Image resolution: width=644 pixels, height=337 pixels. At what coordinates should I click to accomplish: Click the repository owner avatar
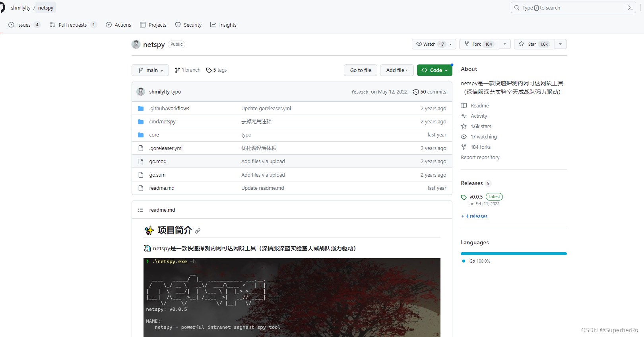point(136,44)
